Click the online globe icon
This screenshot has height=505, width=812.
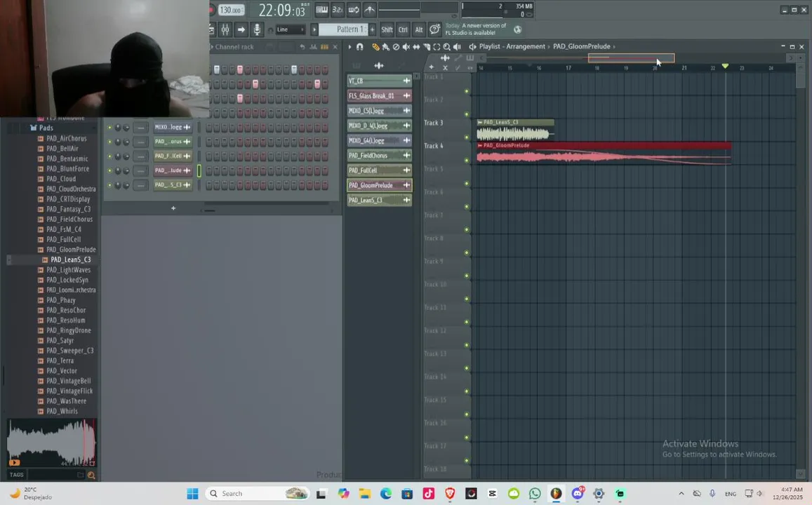coord(517,29)
